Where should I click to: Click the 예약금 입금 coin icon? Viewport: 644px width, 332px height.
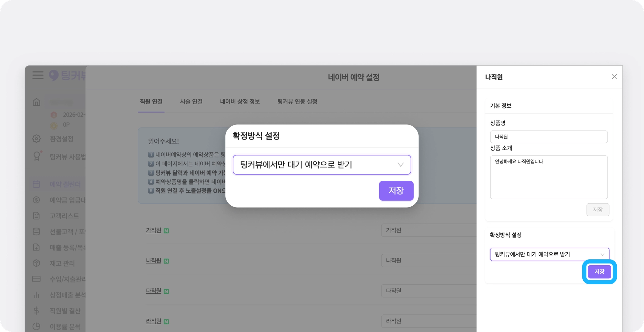pyautogui.click(x=36, y=200)
